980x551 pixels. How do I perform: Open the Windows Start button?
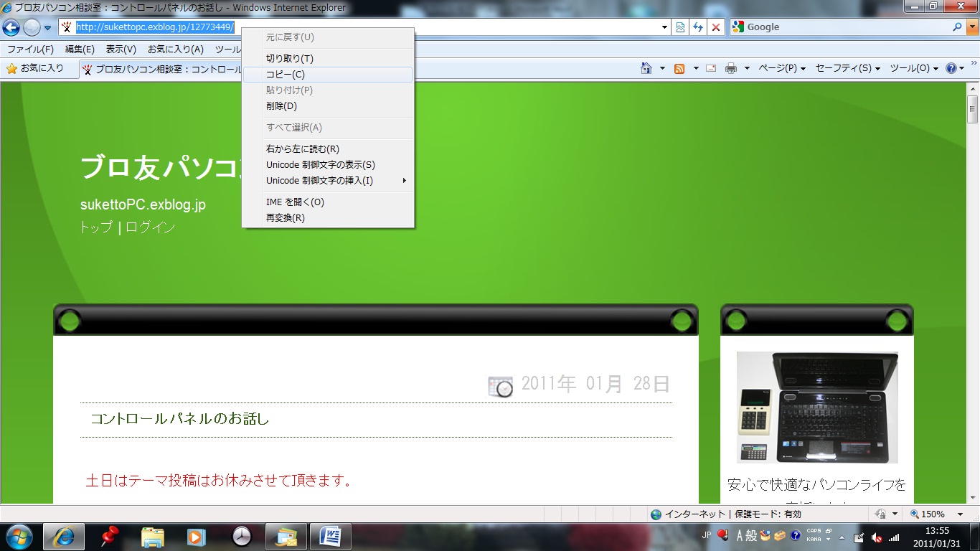[x=19, y=537]
